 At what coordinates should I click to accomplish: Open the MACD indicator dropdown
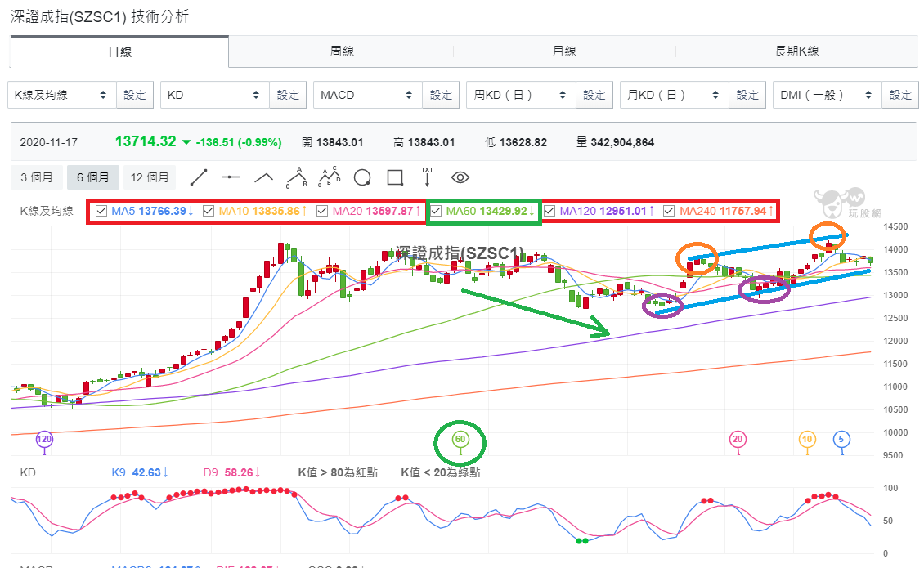[368, 95]
